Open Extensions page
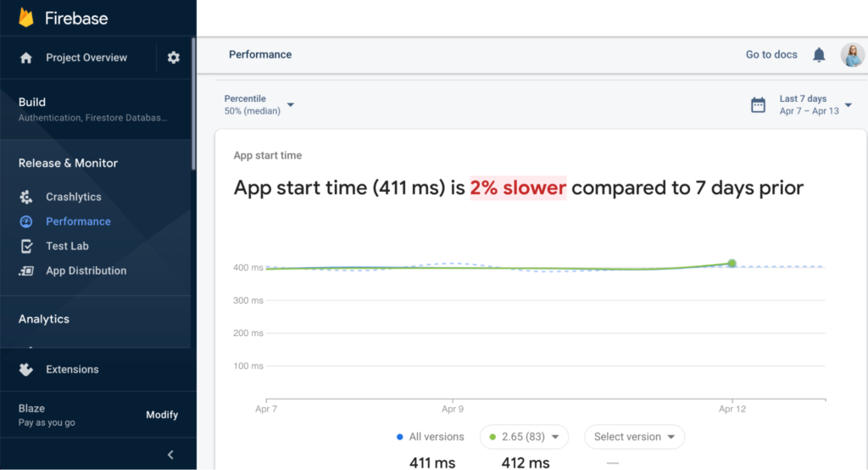 [72, 370]
